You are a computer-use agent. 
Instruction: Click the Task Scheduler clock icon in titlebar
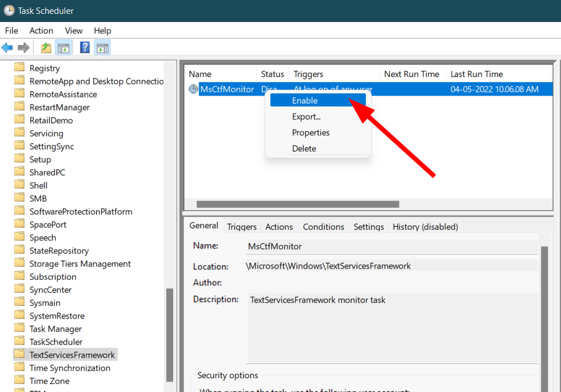click(8, 10)
